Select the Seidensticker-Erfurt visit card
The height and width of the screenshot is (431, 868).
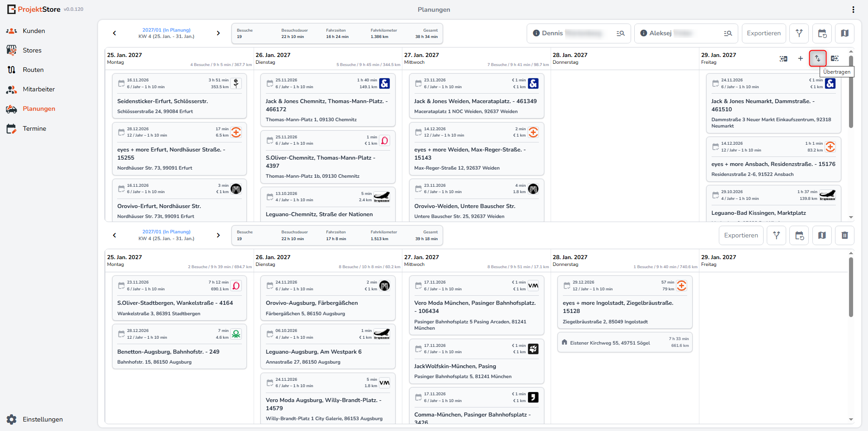[x=179, y=96]
